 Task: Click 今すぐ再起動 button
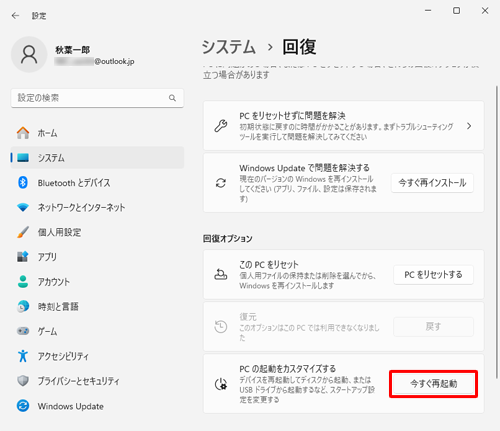pyautogui.click(x=433, y=384)
